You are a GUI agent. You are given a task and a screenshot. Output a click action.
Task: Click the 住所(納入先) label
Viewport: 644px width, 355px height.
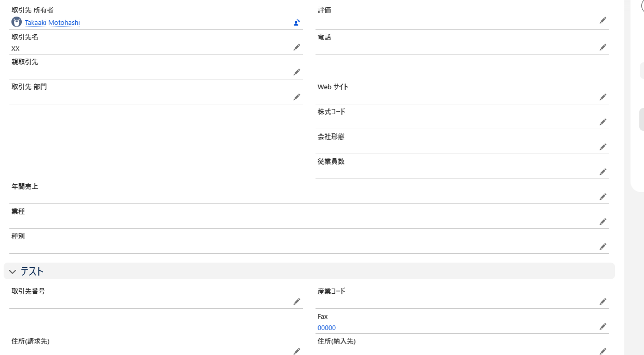(337, 341)
